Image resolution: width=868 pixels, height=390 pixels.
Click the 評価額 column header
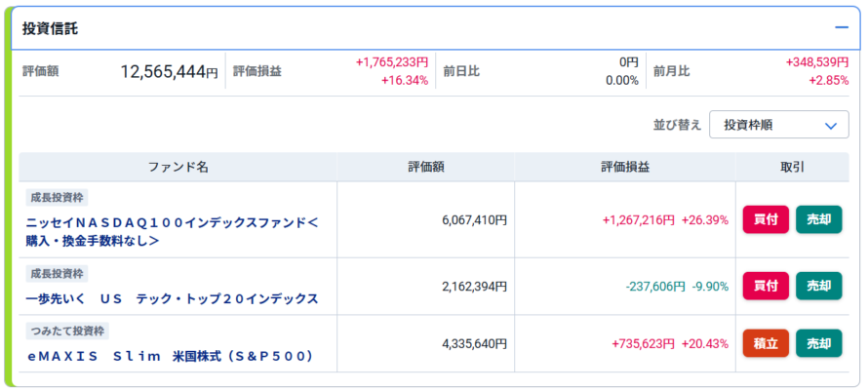coord(425,167)
